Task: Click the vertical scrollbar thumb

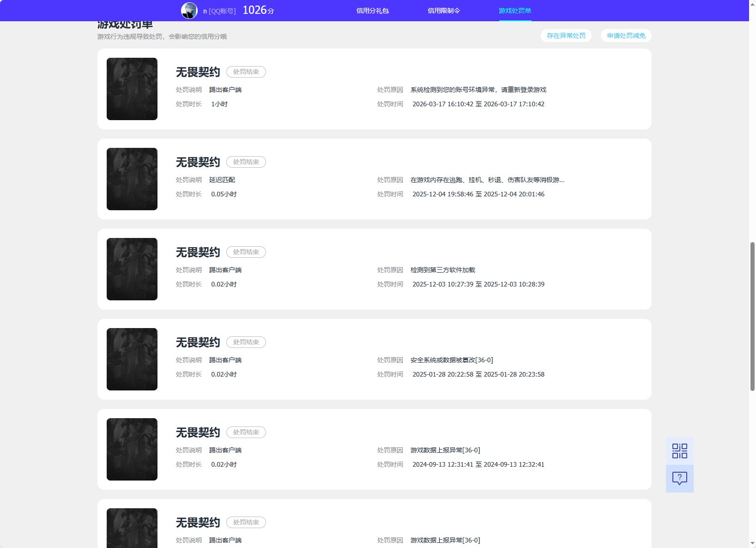Action: (752, 317)
